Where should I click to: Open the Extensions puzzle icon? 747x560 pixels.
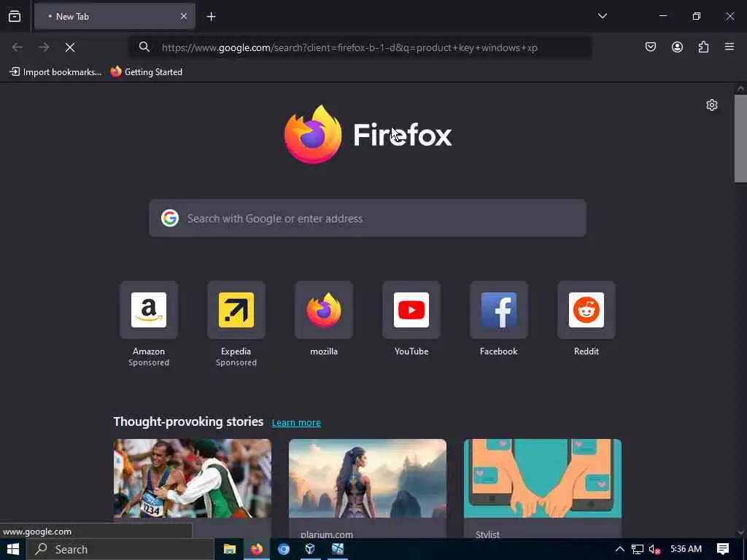coord(703,47)
